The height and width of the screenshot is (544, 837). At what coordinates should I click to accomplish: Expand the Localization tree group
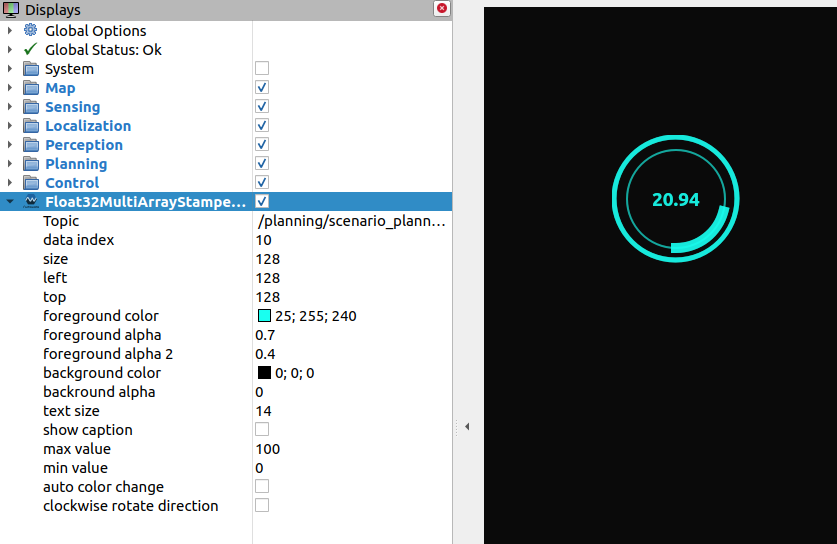[x=10, y=126]
